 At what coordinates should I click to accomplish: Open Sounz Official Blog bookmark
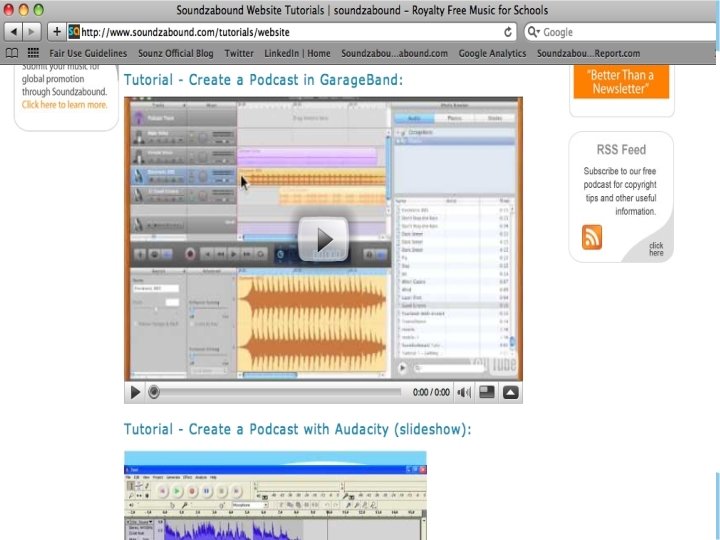click(x=176, y=53)
